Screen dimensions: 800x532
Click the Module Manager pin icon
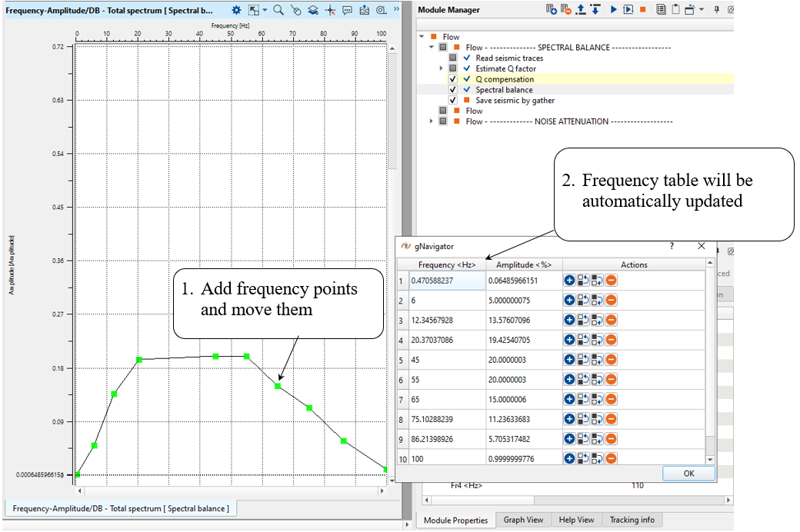click(x=716, y=10)
